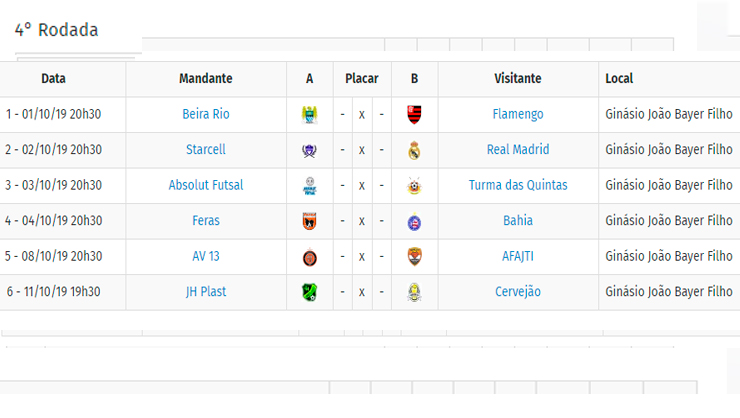Click the JH Plast green crest icon
The width and height of the screenshot is (740, 418).
pos(310,293)
